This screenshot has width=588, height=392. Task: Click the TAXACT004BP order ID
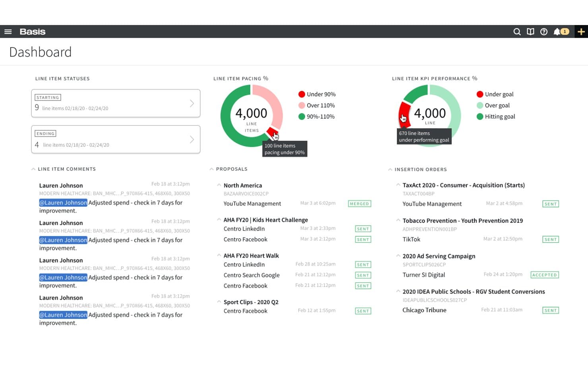coord(418,194)
